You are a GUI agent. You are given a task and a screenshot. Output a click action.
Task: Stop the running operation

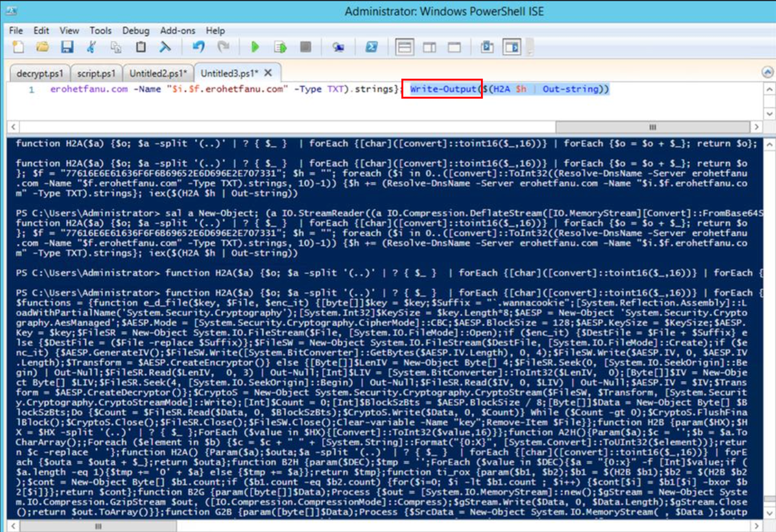point(305,47)
